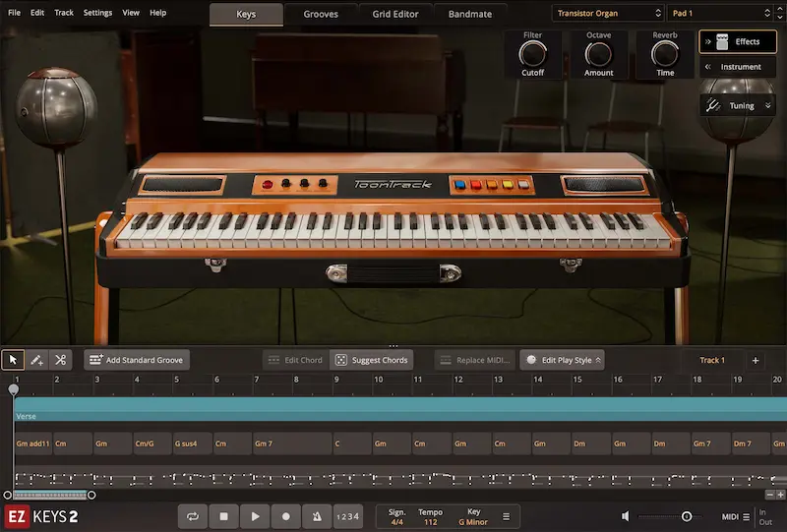Open the Effects panel

[x=738, y=41]
